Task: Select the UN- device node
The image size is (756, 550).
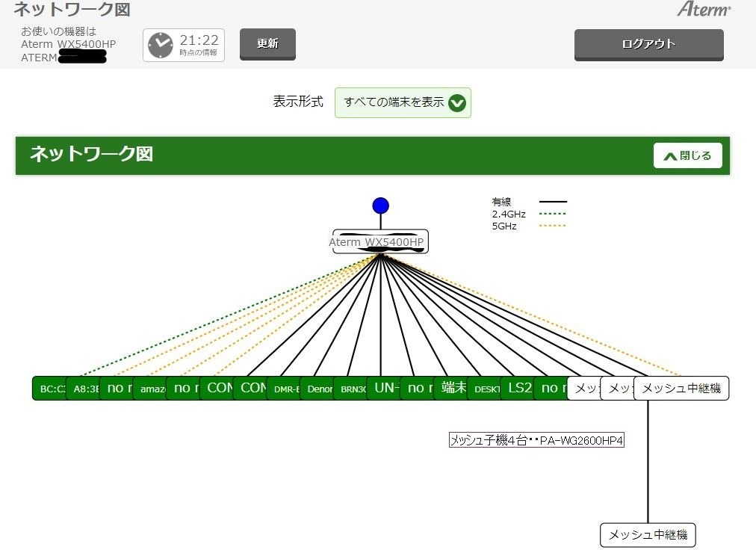Action: click(x=384, y=389)
